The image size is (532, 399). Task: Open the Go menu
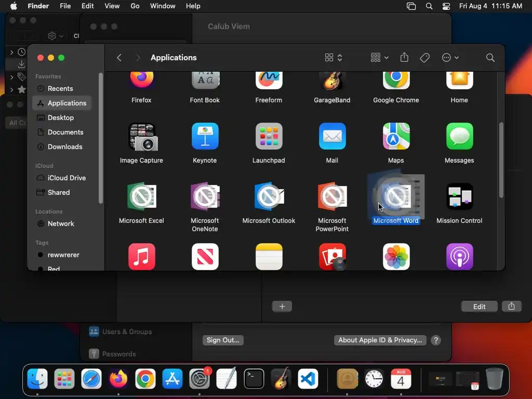tap(135, 6)
